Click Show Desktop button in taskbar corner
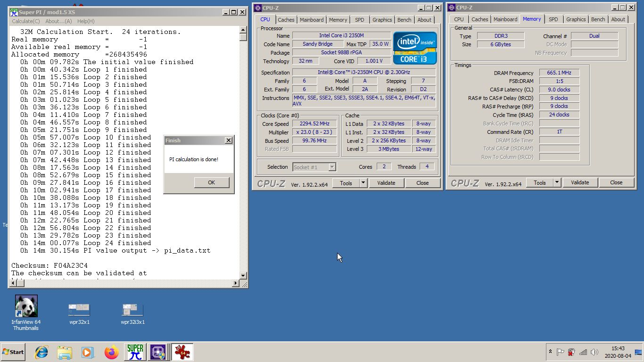The height and width of the screenshot is (362, 644). tap(639, 352)
